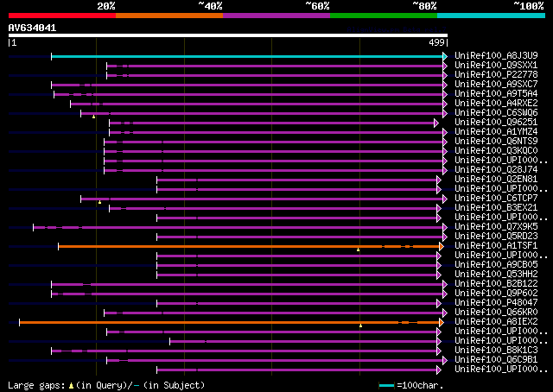
Task: Click the query end position 499
Action: pyautogui.click(x=436, y=42)
